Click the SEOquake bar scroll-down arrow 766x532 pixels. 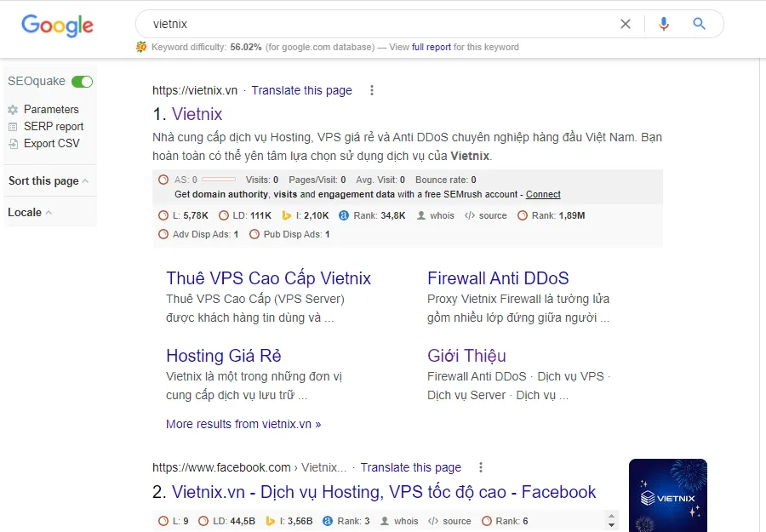pyautogui.click(x=611, y=525)
